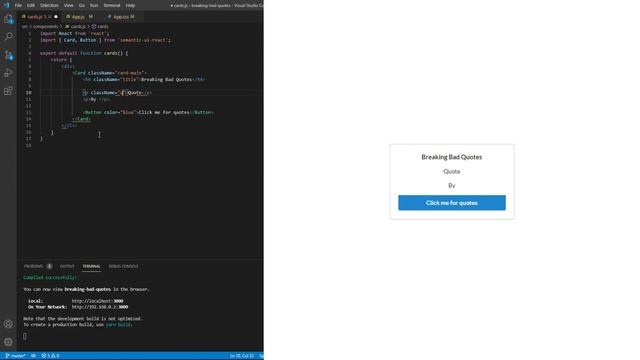
Task: Open the Explorer view in activity bar
Action: click(x=8, y=19)
